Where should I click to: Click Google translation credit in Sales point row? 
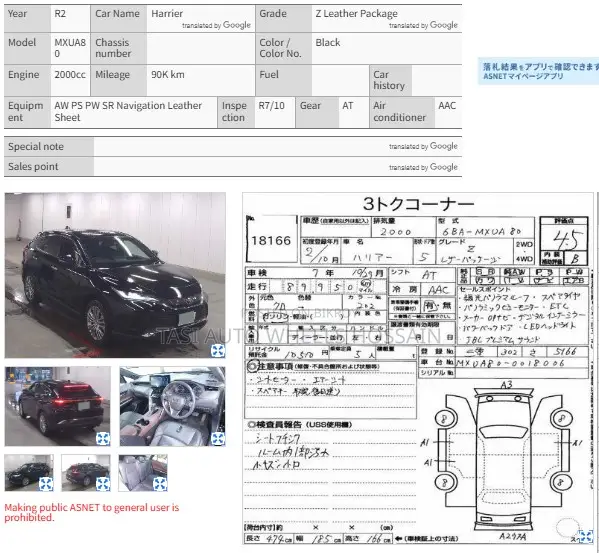[423, 167]
